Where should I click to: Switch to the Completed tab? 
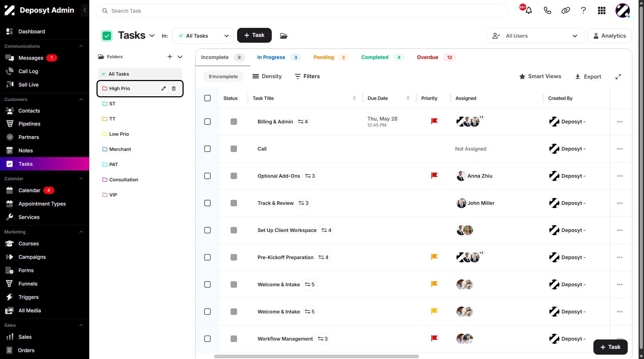coord(382,57)
